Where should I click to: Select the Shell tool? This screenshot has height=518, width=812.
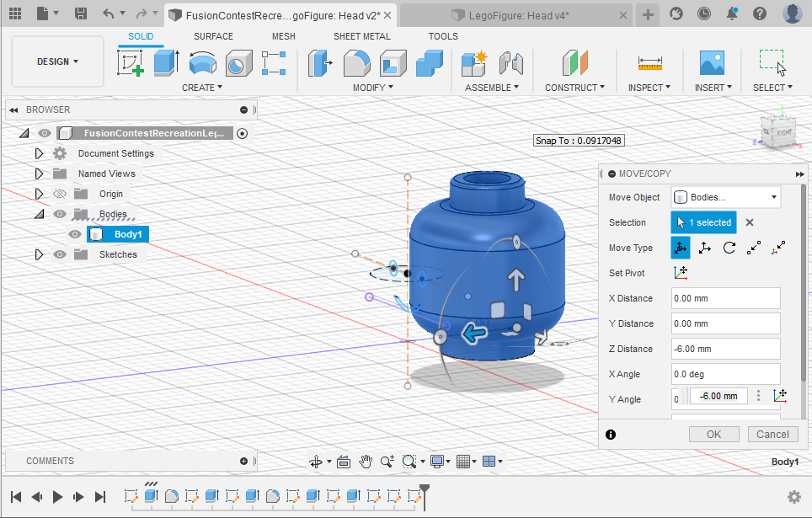click(x=393, y=63)
